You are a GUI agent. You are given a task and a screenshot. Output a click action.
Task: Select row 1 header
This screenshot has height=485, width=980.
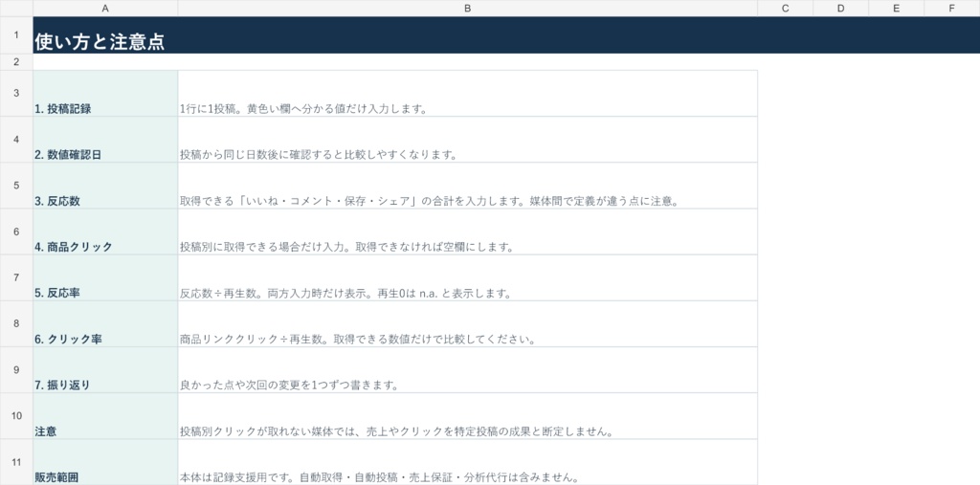coord(16,35)
